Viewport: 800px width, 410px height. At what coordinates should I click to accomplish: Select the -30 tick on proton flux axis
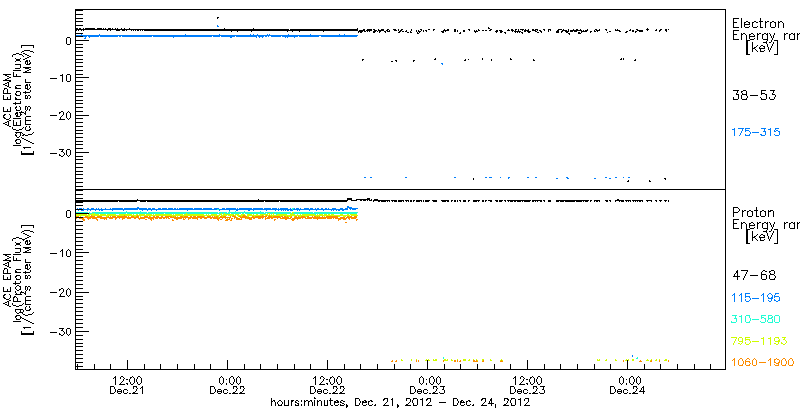tap(60, 331)
